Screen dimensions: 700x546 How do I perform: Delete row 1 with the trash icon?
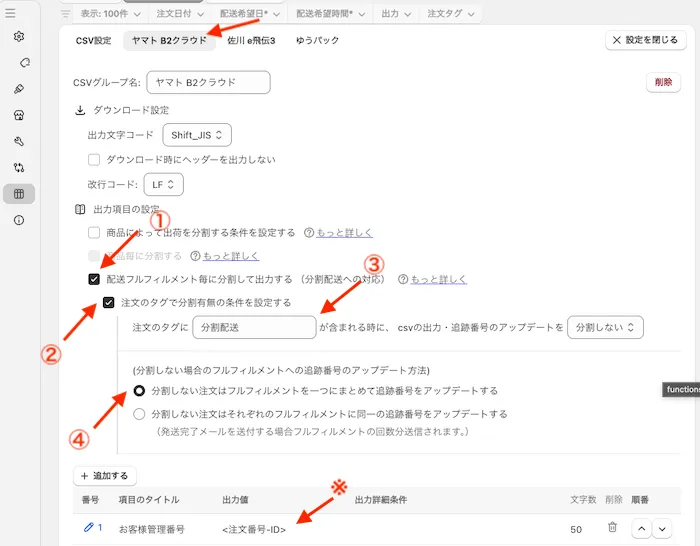pyautogui.click(x=612, y=527)
